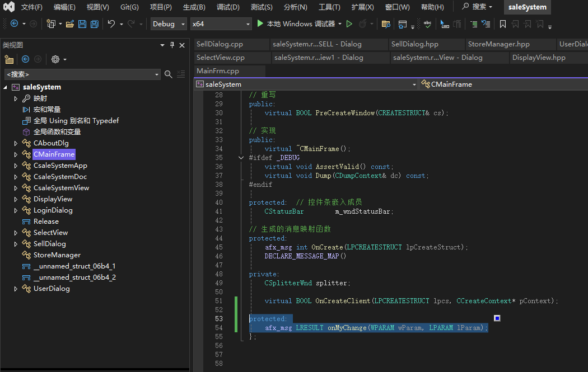
Task: Click the Save All toolbar icon
Action: 95,24
